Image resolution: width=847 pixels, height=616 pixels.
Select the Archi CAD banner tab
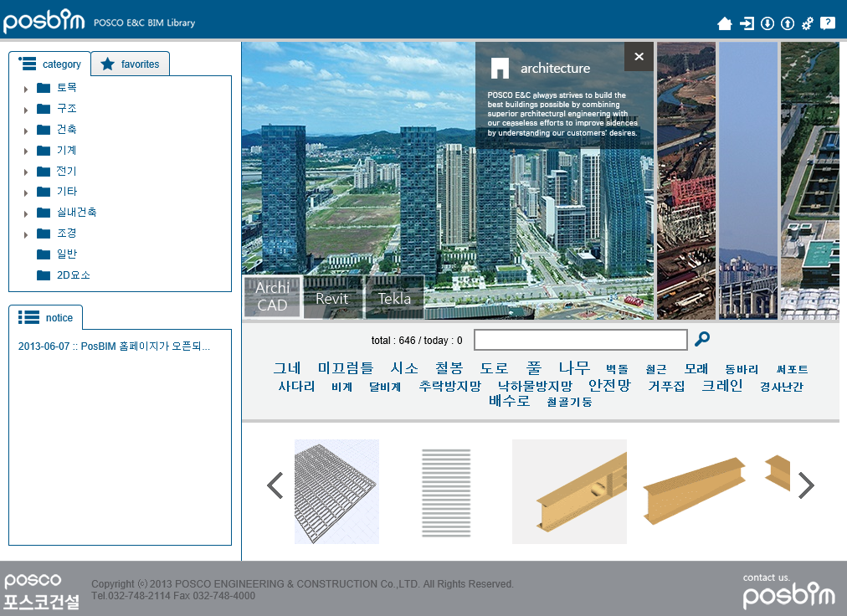[272, 296]
